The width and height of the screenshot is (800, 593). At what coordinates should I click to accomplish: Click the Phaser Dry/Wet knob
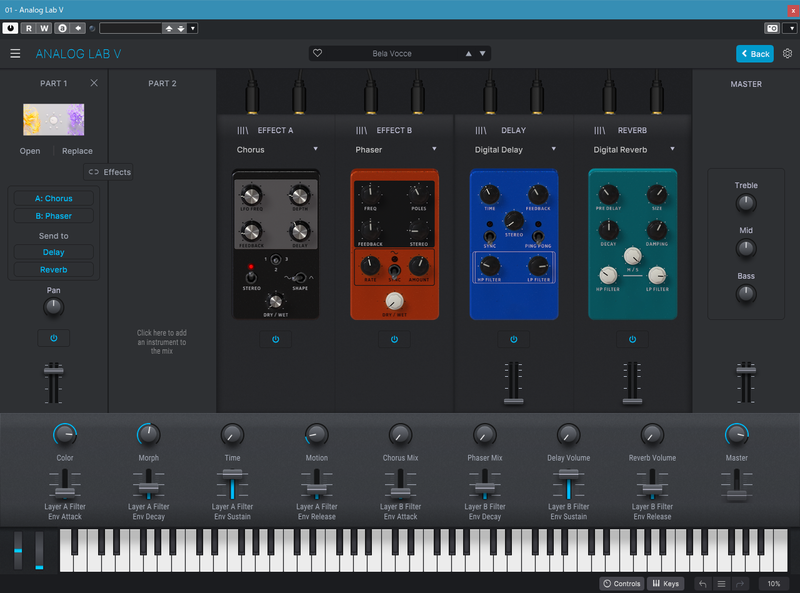click(x=394, y=301)
